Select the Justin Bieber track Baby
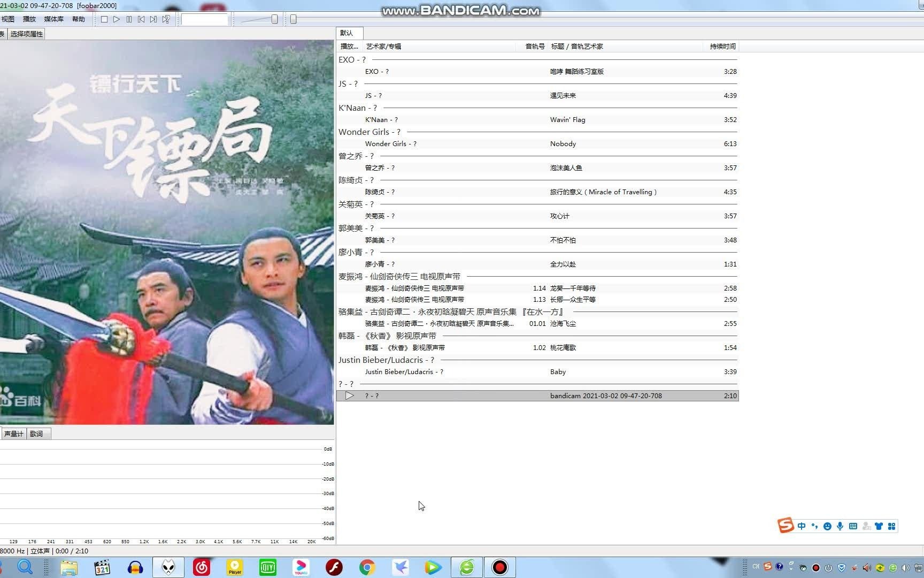Screen dimensions: 924x578 [x=537, y=371]
